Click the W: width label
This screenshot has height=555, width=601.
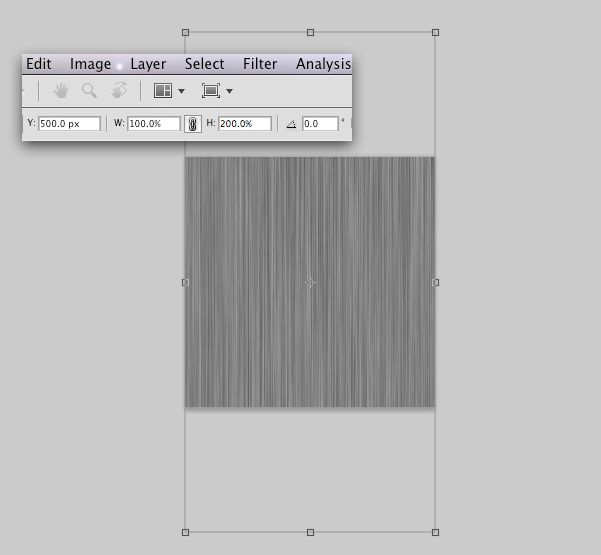(119, 123)
